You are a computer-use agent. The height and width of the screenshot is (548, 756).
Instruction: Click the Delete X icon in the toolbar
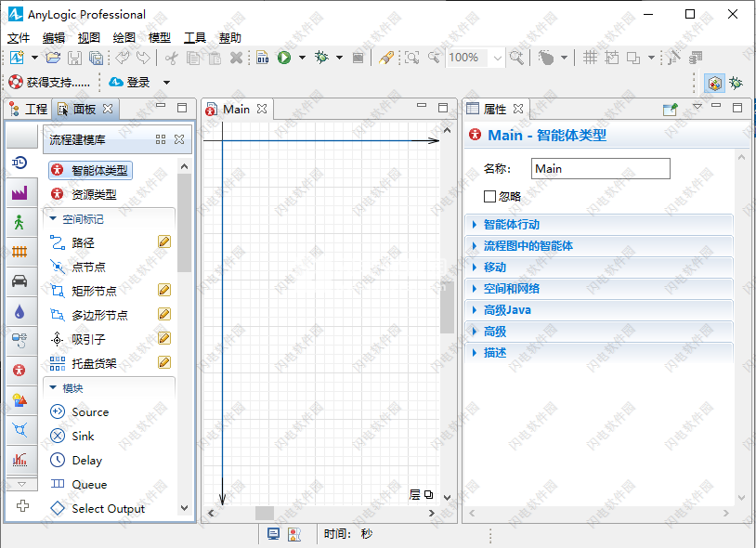click(236, 58)
